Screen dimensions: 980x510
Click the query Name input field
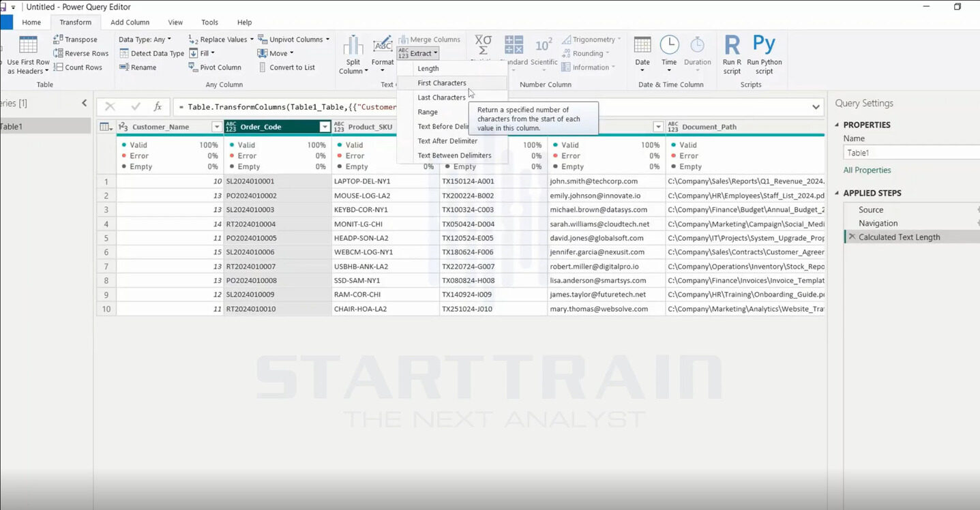(x=912, y=153)
